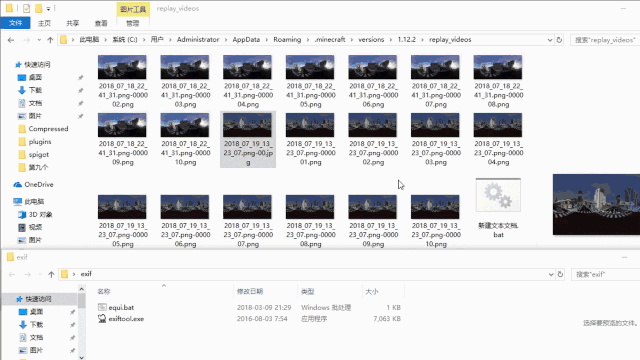Click the 1.12.2 breadcrumb segment

pos(407,40)
